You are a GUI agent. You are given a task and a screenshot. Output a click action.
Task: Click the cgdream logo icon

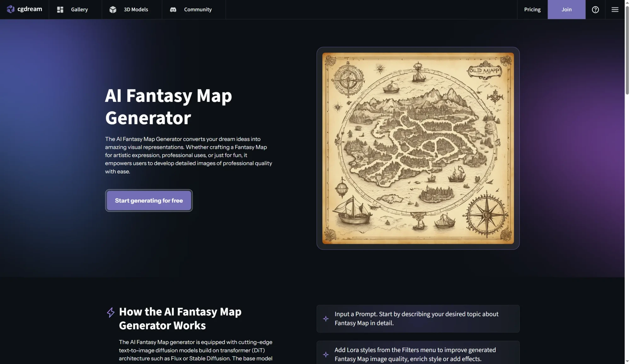tap(10, 9)
